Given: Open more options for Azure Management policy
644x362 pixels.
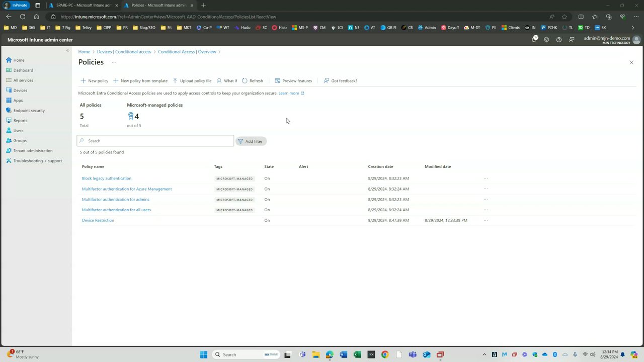Looking at the screenshot, I should point(486,189).
